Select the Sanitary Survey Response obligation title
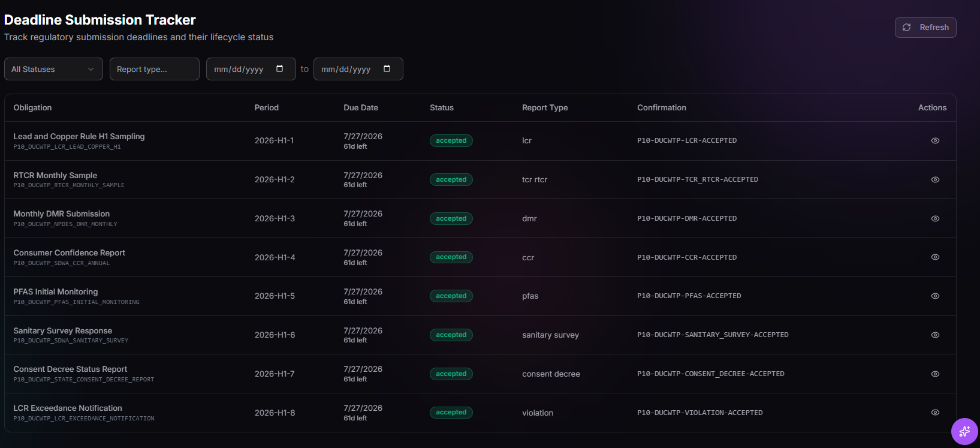Viewport: 980px width, 448px height. click(63, 331)
